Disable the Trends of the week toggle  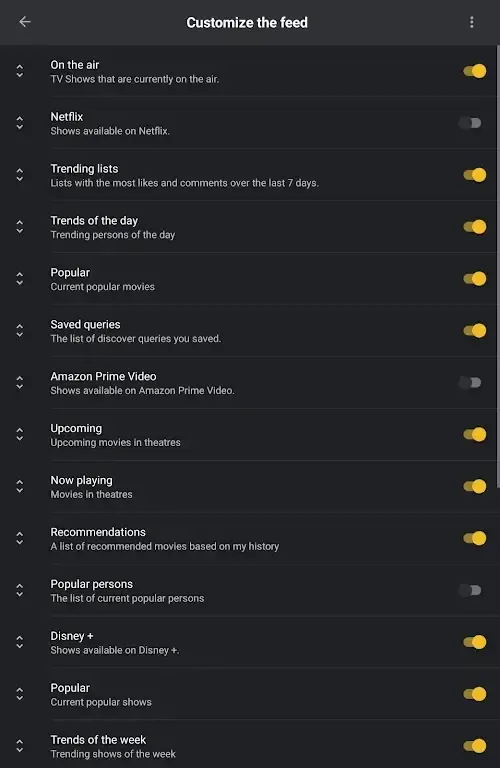[475, 746]
